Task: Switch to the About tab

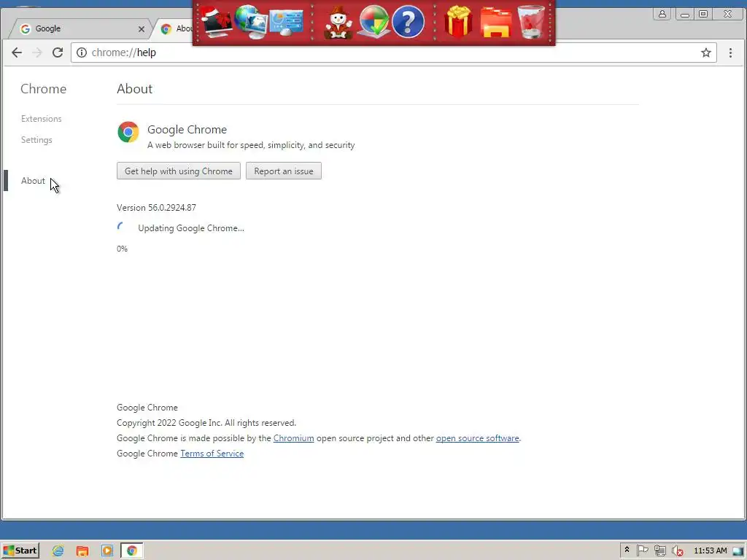Action: tap(177, 29)
